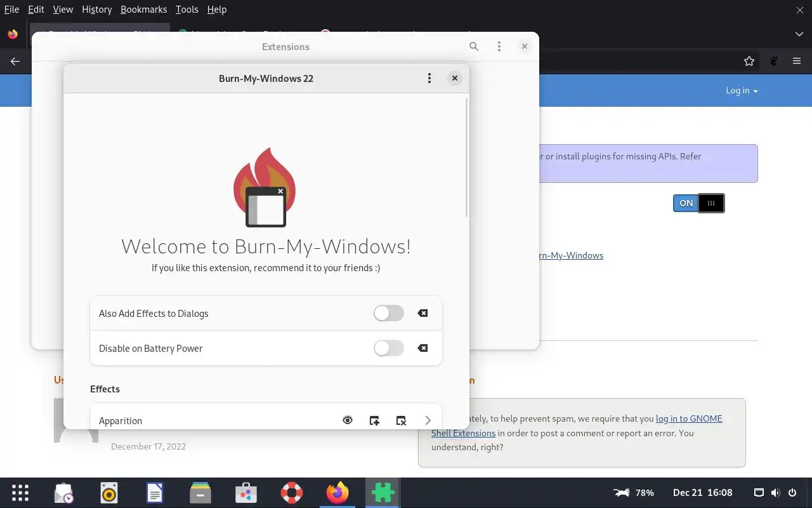Image resolution: width=812 pixels, height=508 pixels.
Task: Open Firefox History menu
Action: [96, 10]
